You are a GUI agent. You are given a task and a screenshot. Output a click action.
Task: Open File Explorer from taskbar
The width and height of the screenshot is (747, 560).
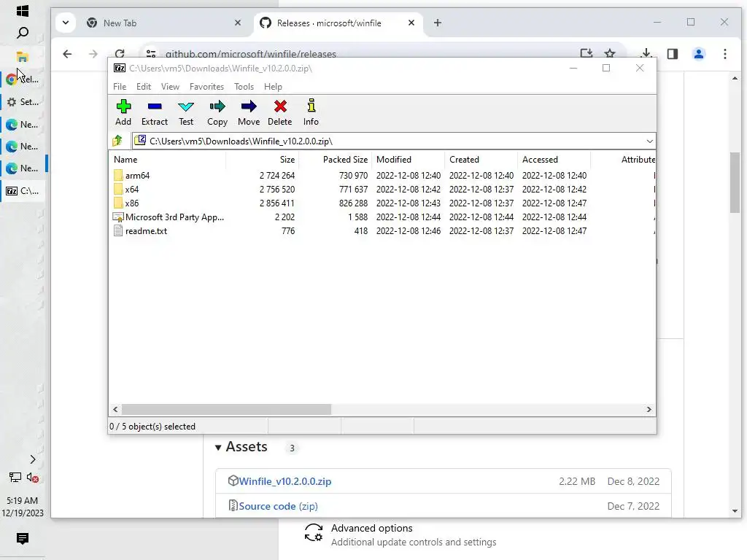pyautogui.click(x=23, y=57)
